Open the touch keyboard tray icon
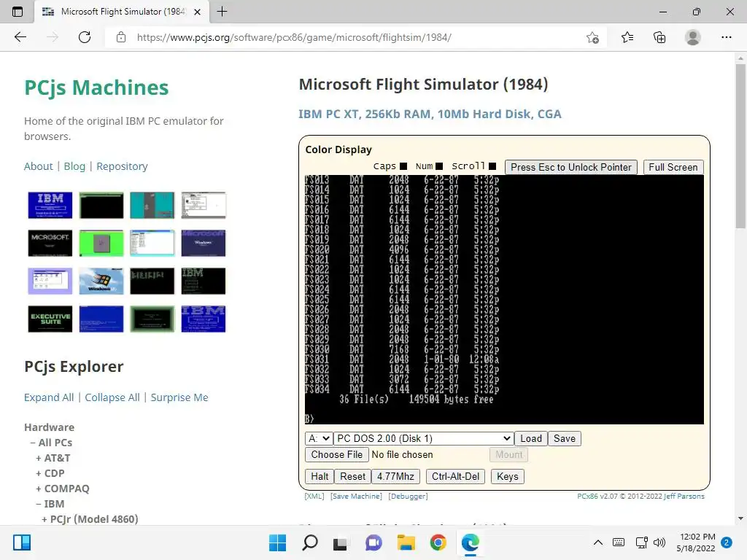This screenshot has width=747, height=560. tap(619, 542)
